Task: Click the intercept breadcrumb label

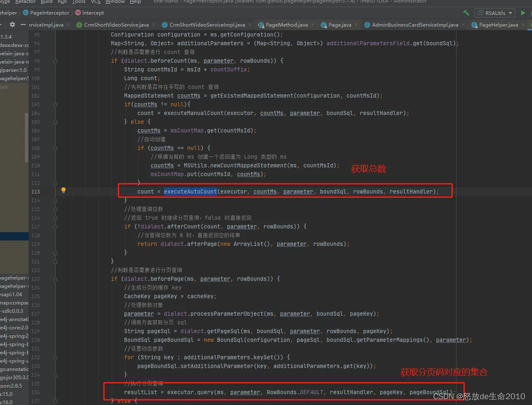Action: point(93,13)
